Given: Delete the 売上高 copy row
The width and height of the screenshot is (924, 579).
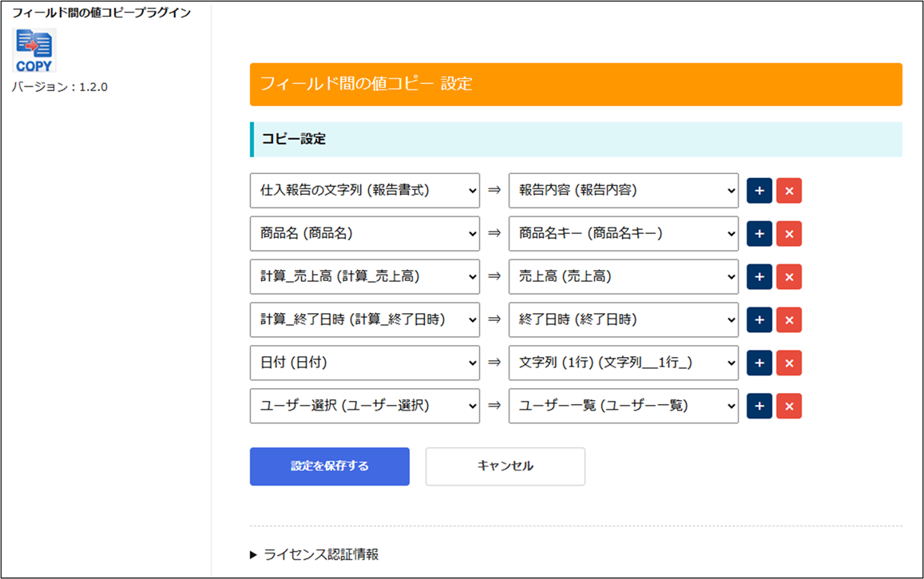Looking at the screenshot, I should click(788, 277).
